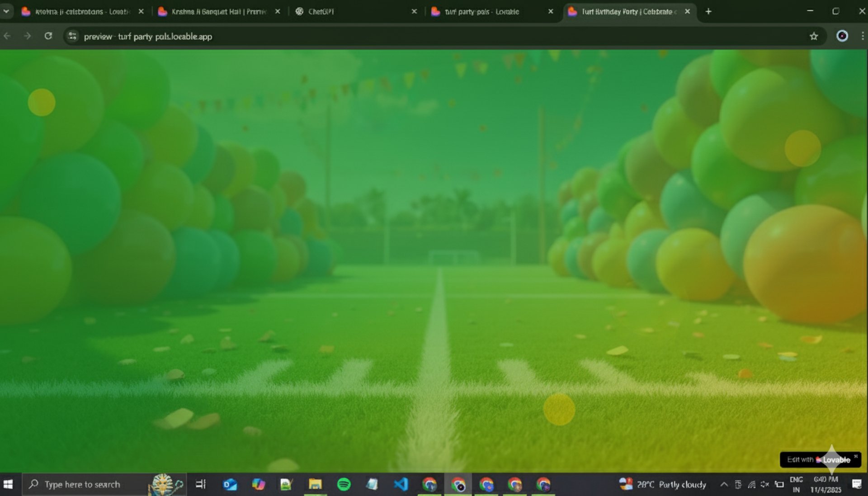Viewport: 868px width, 496px height.
Task: Dismiss the Lovable badge
Action: coord(856,456)
